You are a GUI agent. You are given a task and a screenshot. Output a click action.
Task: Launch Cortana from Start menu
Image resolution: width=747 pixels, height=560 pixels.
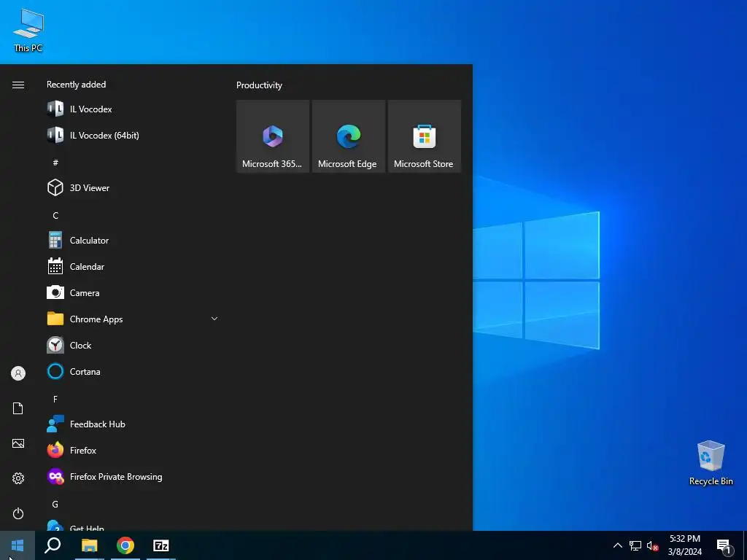(x=133, y=371)
